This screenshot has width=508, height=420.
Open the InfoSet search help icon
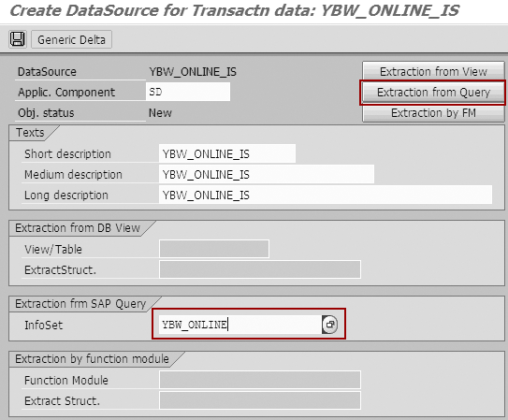point(330,325)
